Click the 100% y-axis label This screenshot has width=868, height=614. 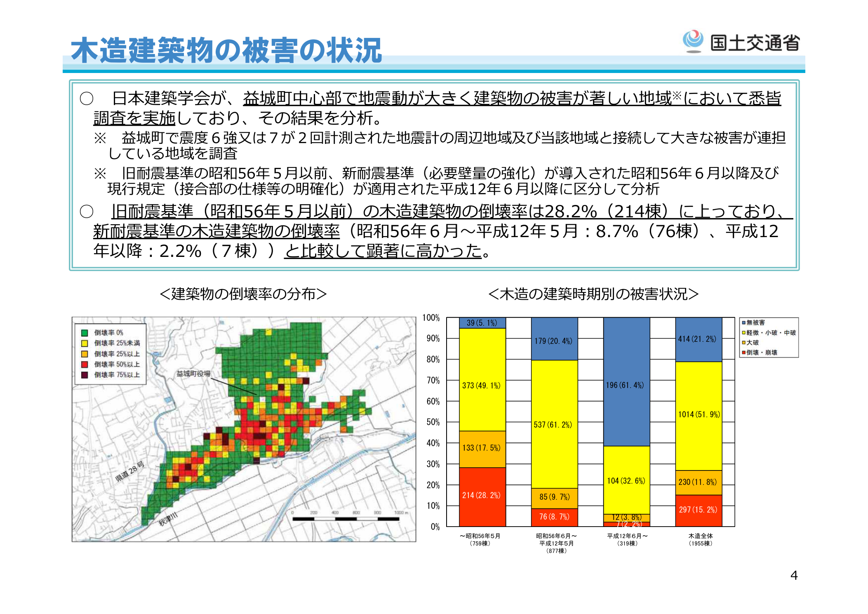[x=431, y=318]
